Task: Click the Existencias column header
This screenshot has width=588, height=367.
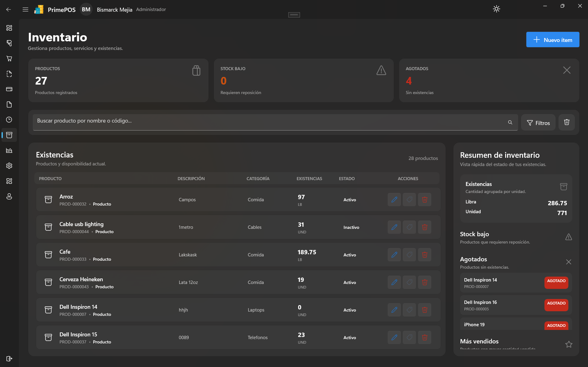Action: click(309, 179)
